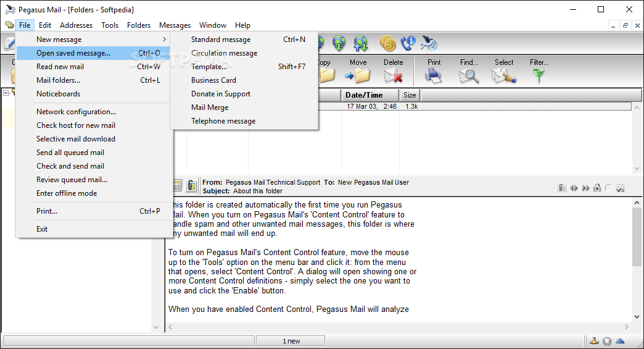This screenshot has height=349, width=644.
Task: Choose Check host for new mail
Action: pos(93,125)
